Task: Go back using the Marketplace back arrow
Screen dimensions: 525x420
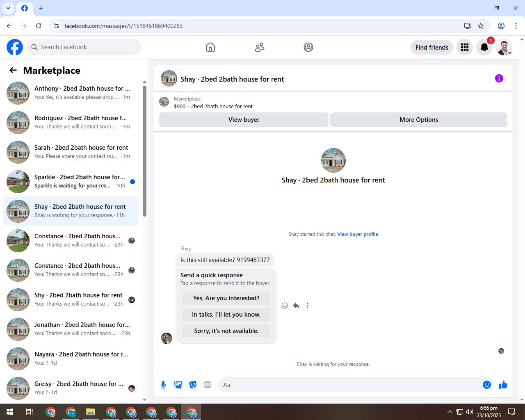Action: click(x=13, y=70)
